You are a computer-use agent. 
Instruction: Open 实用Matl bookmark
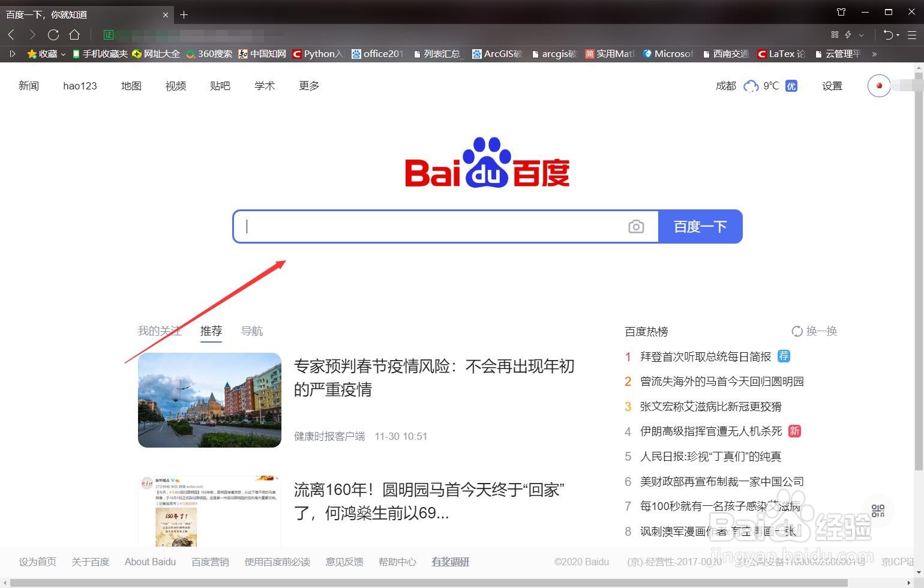pyautogui.click(x=610, y=54)
